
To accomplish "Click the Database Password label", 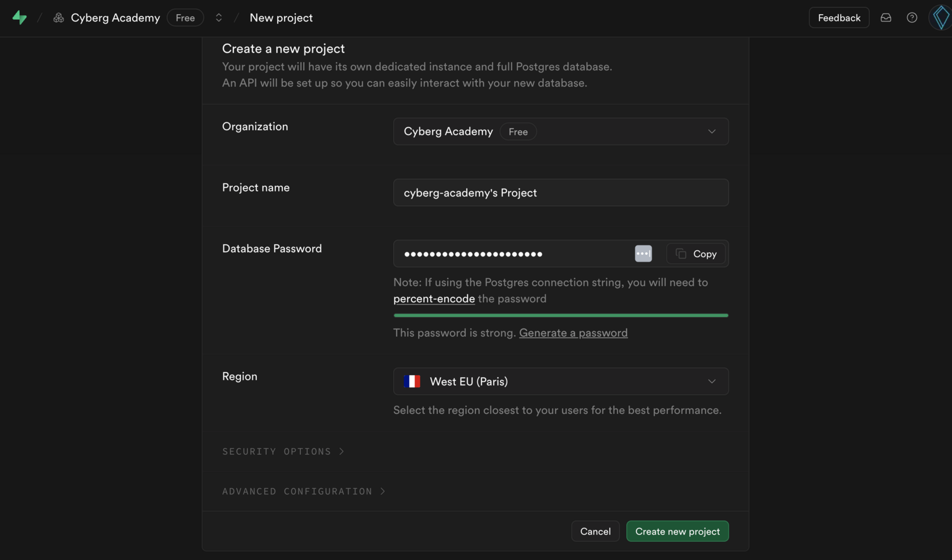I will click(272, 249).
